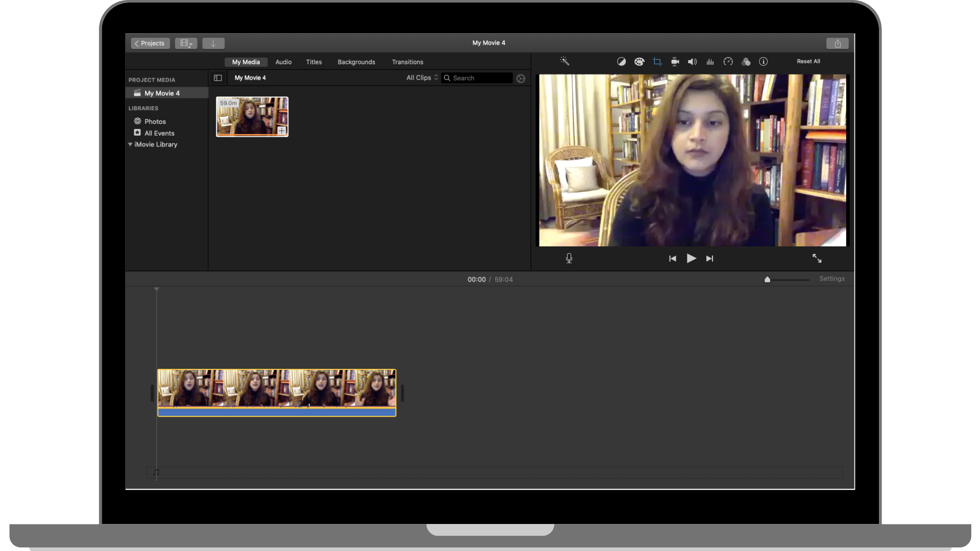Switch to the Backgrounds tab
This screenshot has height=551, width=980.
[x=356, y=62]
